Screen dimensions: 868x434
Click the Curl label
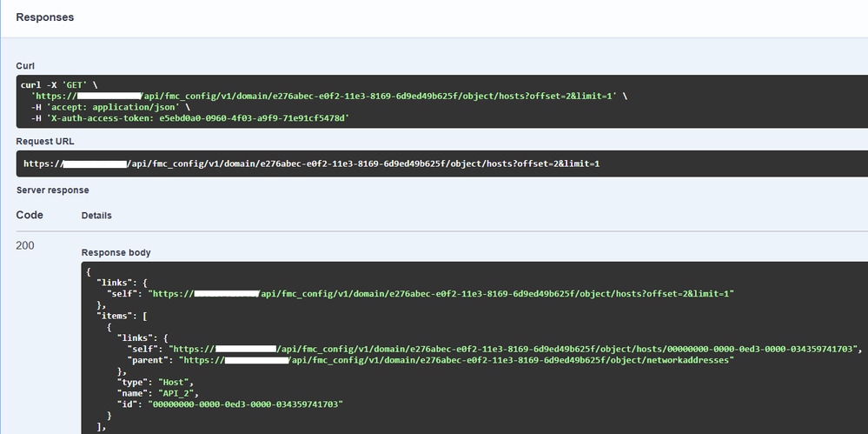point(25,66)
